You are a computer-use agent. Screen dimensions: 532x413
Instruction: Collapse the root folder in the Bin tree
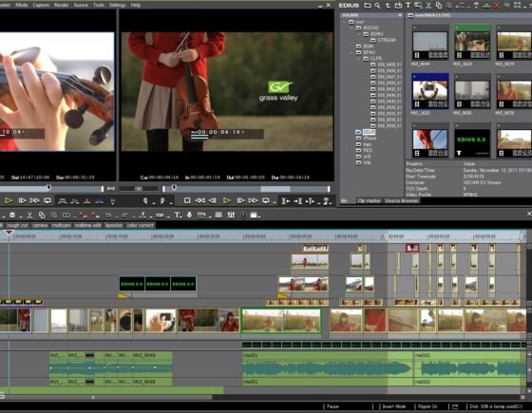click(345, 22)
